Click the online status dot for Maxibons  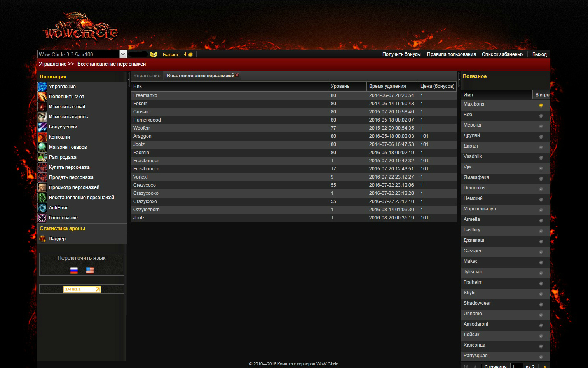click(541, 105)
